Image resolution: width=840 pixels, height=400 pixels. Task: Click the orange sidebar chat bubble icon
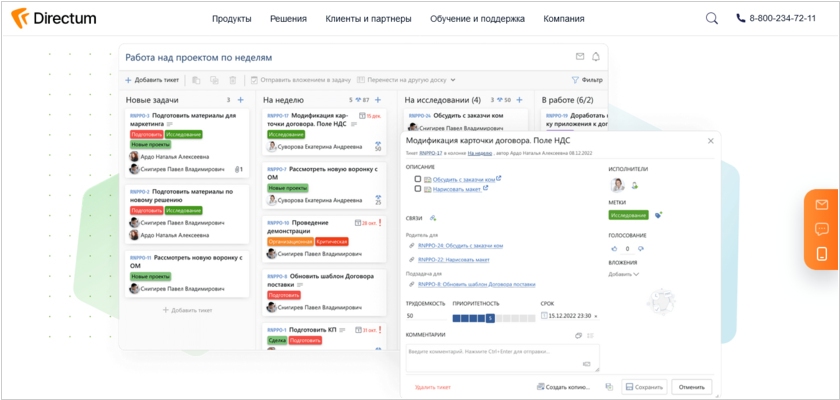click(x=821, y=229)
